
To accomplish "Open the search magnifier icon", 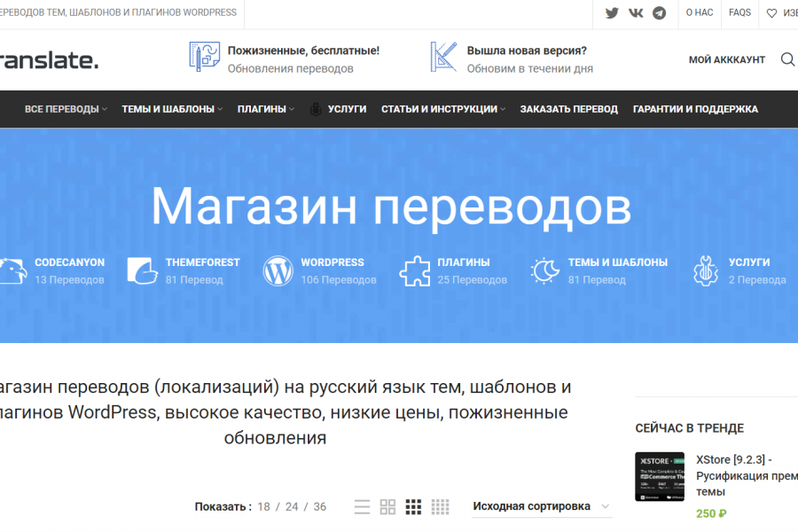I will pyautogui.click(x=787, y=59).
